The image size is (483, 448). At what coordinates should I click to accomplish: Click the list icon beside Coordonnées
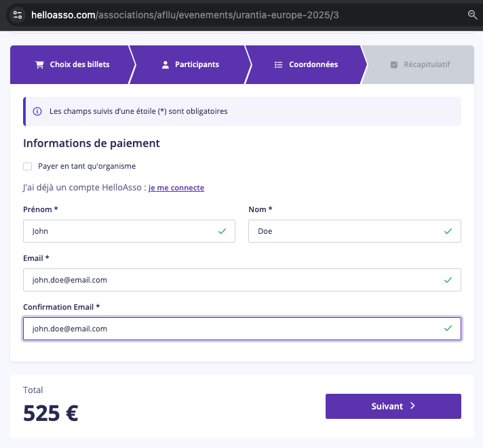click(278, 64)
